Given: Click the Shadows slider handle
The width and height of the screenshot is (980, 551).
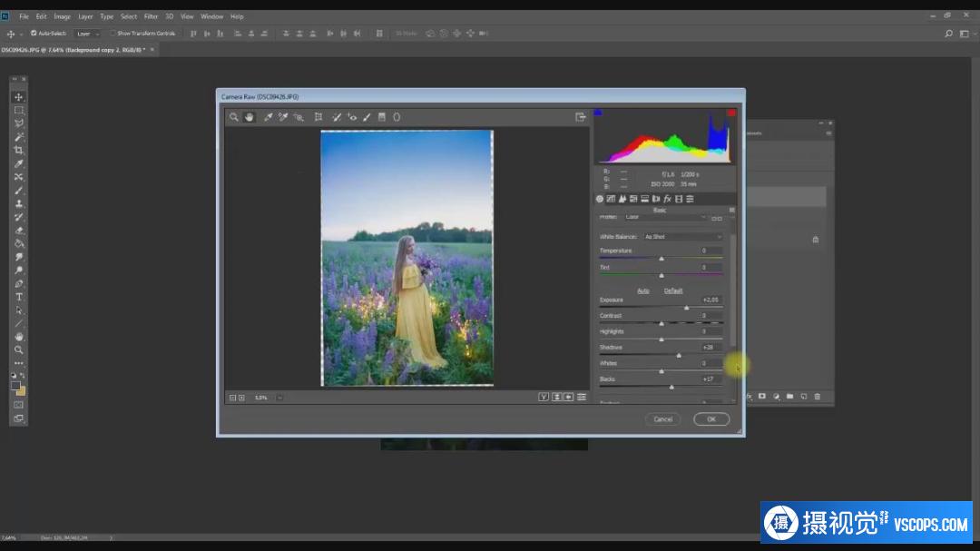Looking at the screenshot, I should (679, 355).
